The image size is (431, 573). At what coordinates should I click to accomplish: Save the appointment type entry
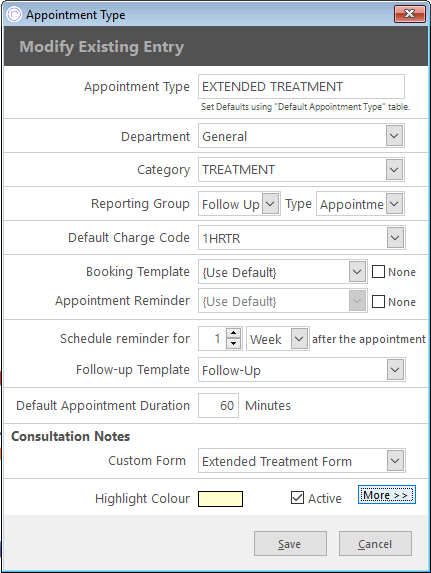tap(290, 543)
